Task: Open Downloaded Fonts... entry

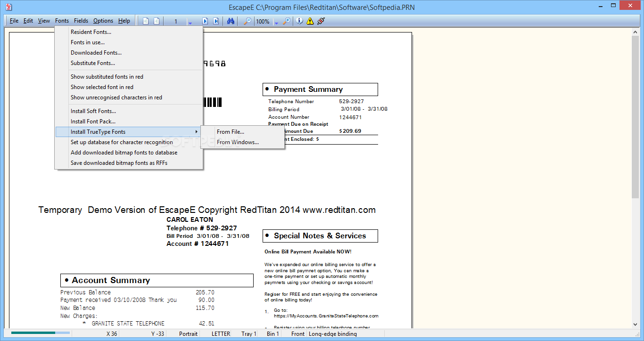Action: pos(129,53)
